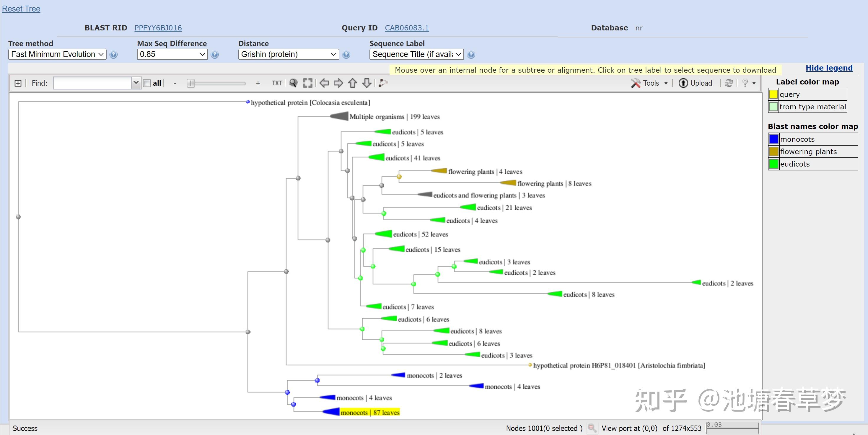Click inside the Find text field
Screen dimensions: 868x435
pos(92,83)
